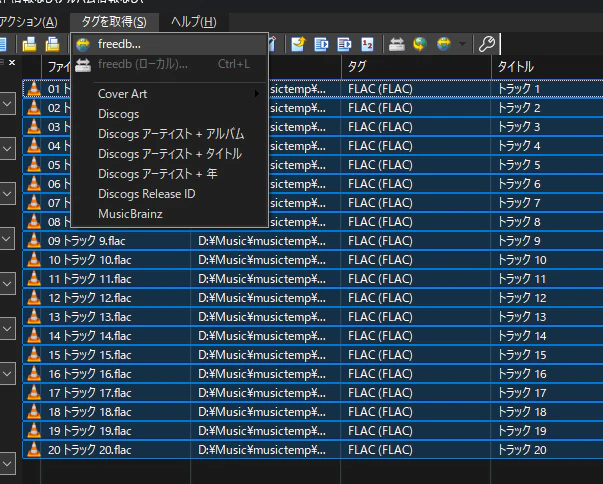Sort by the タイトル column header
Screen dimensions: 603x484
point(547,67)
